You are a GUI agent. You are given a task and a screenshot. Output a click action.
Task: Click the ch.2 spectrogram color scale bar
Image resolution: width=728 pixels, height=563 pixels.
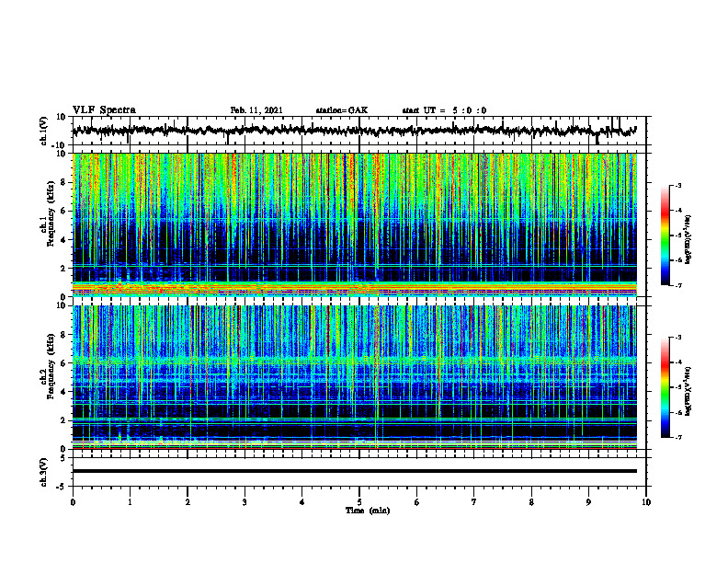665,387
